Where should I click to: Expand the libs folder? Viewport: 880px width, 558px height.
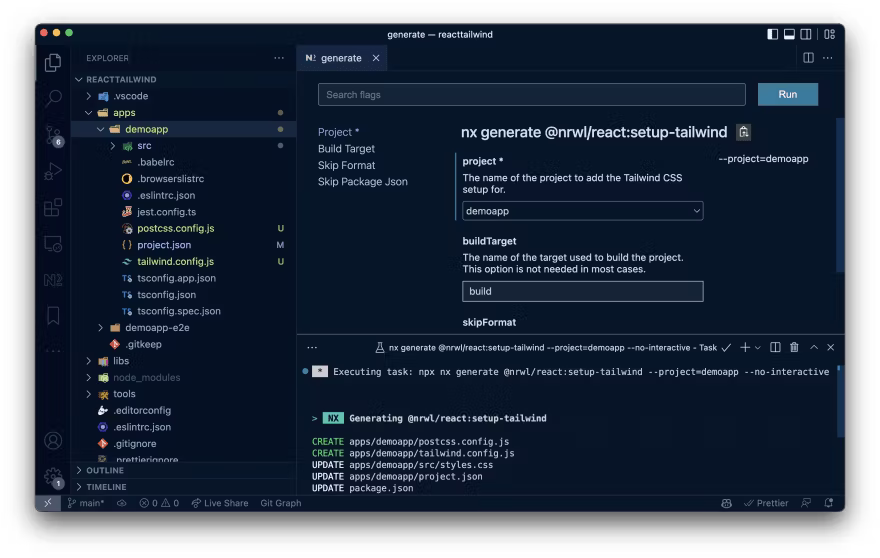(89, 361)
